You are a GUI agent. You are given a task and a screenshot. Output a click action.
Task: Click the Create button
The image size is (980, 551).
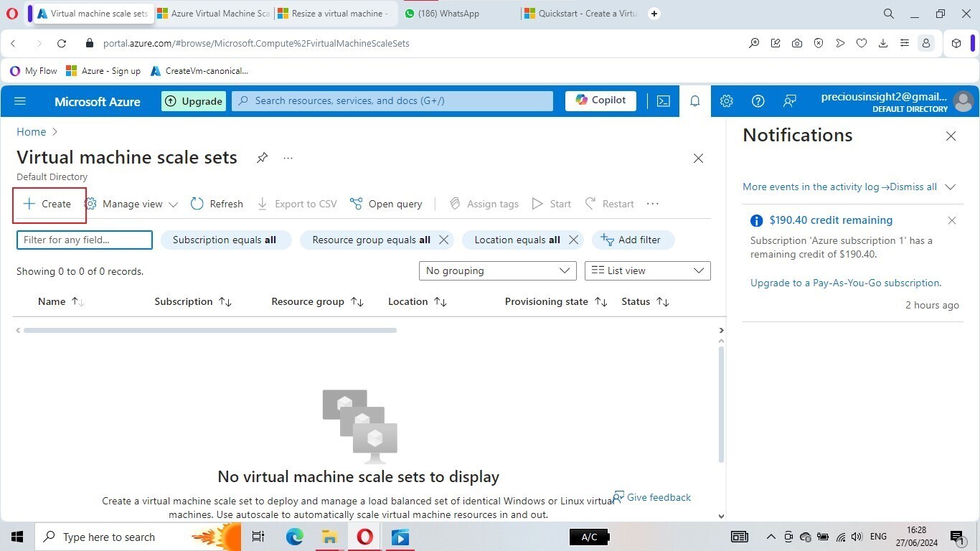point(47,204)
